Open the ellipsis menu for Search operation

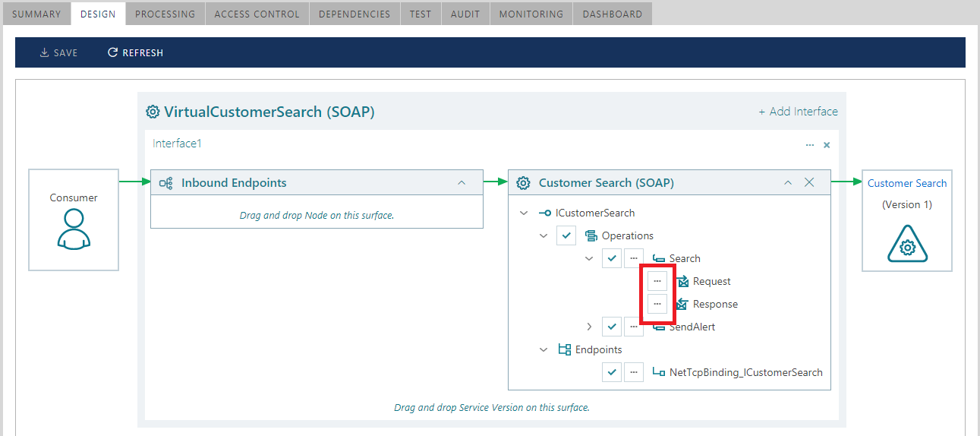click(634, 258)
